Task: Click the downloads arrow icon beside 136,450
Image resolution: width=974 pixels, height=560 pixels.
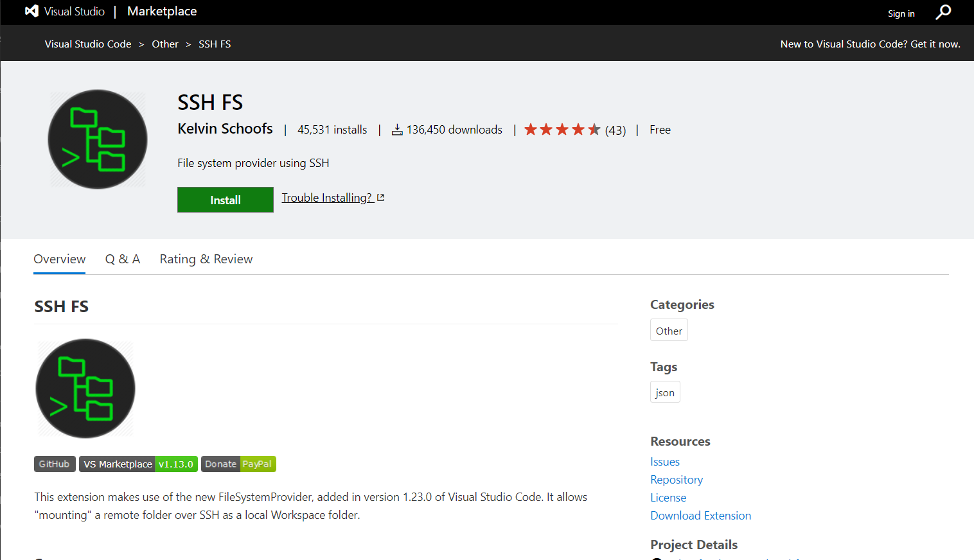Action: click(397, 130)
